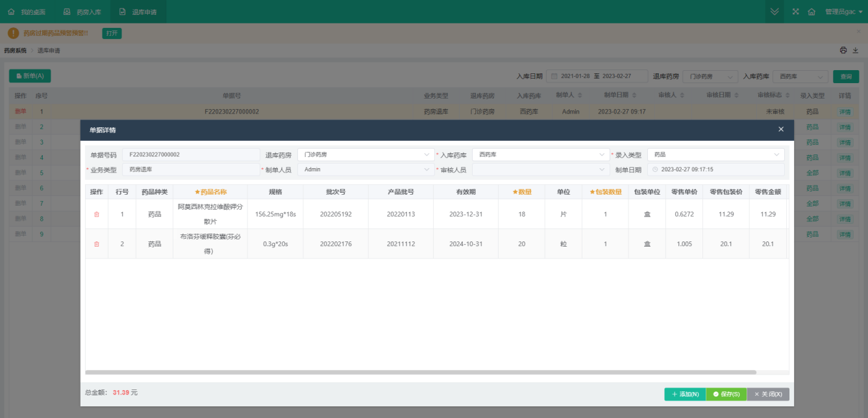
Task: Click 保存(S) button
Action: pyautogui.click(x=726, y=394)
